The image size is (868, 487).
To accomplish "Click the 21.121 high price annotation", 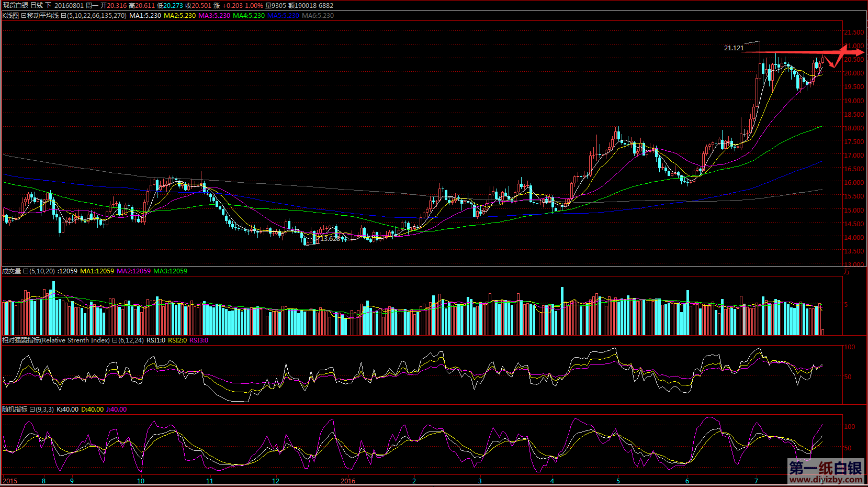I will [x=734, y=48].
